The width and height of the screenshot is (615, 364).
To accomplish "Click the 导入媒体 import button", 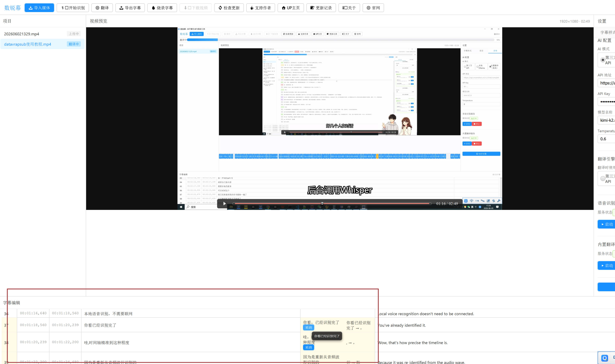I will point(39,8).
